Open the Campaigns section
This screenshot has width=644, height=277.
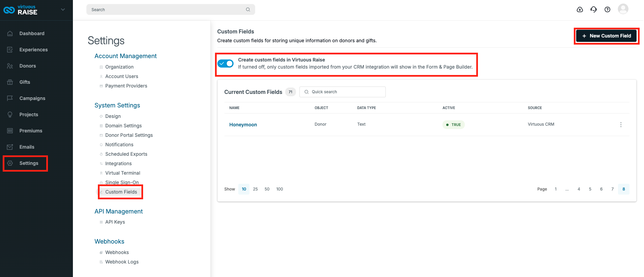(32, 98)
